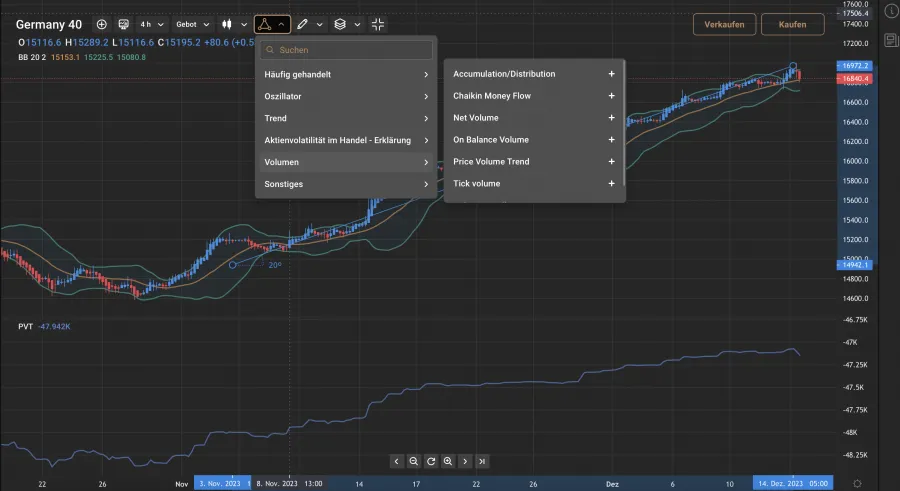Expand the drawing tools chevron beside pencil
Screen dimensions: 900x491
[x=320, y=24]
